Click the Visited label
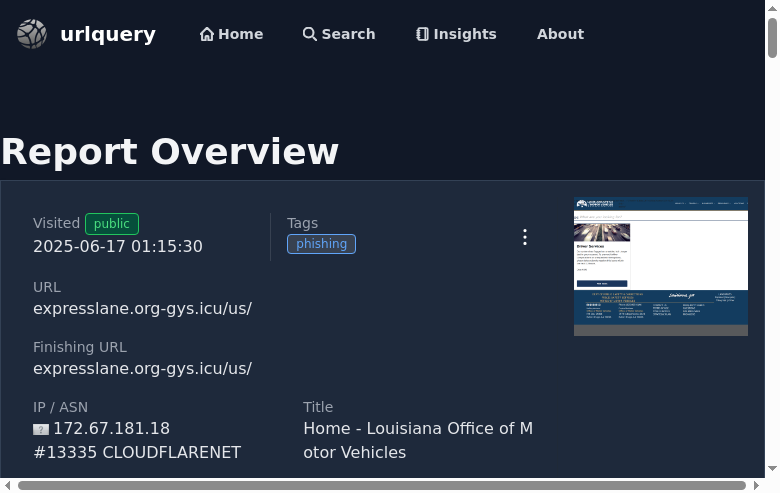The width and height of the screenshot is (780, 493). [56, 223]
